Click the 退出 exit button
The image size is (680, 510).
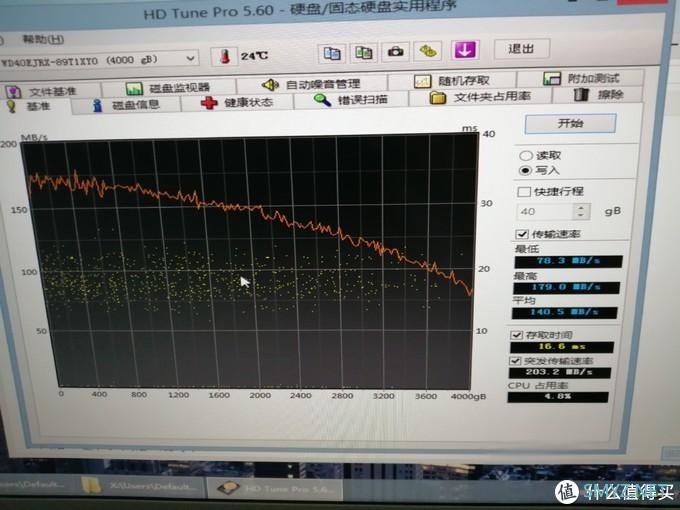[x=522, y=49]
